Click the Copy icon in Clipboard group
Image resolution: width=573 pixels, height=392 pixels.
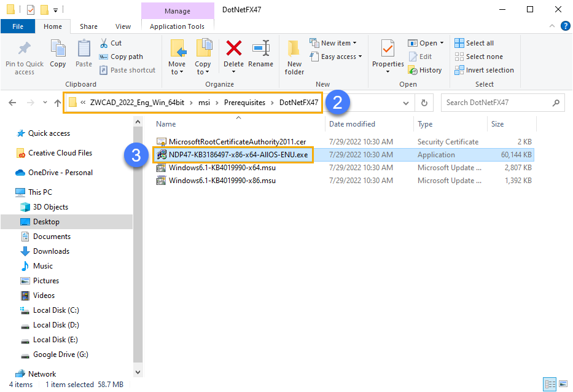(58, 49)
